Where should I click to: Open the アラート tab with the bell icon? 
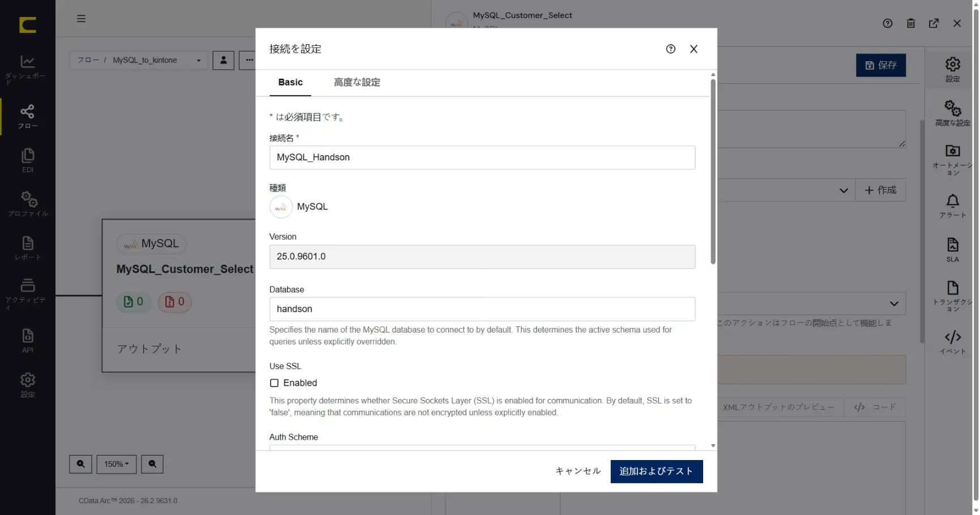point(952,206)
